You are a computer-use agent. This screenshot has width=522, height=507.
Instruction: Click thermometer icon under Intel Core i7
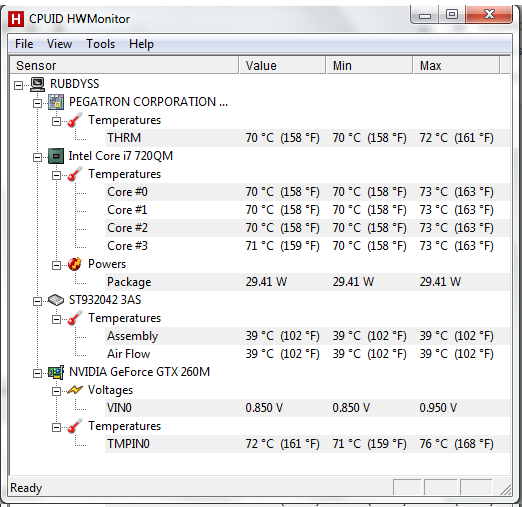click(75, 174)
